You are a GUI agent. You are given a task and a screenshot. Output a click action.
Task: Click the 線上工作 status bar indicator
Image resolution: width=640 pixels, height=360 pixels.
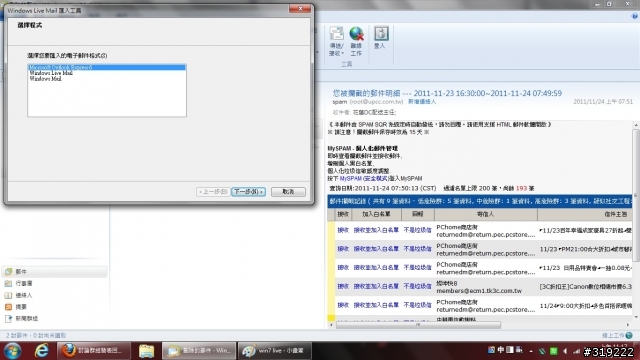coord(617,336)
